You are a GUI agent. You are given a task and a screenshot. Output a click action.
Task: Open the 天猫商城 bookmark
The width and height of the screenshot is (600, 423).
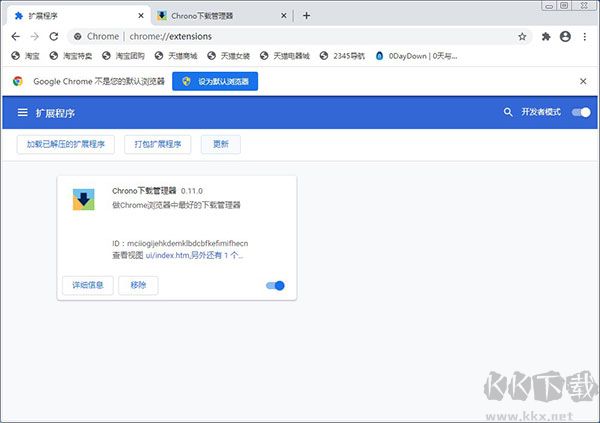coord(181,56)
